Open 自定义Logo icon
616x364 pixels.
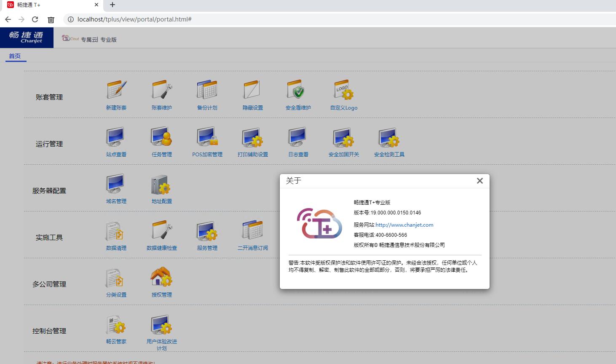click(x=344, y=90)
